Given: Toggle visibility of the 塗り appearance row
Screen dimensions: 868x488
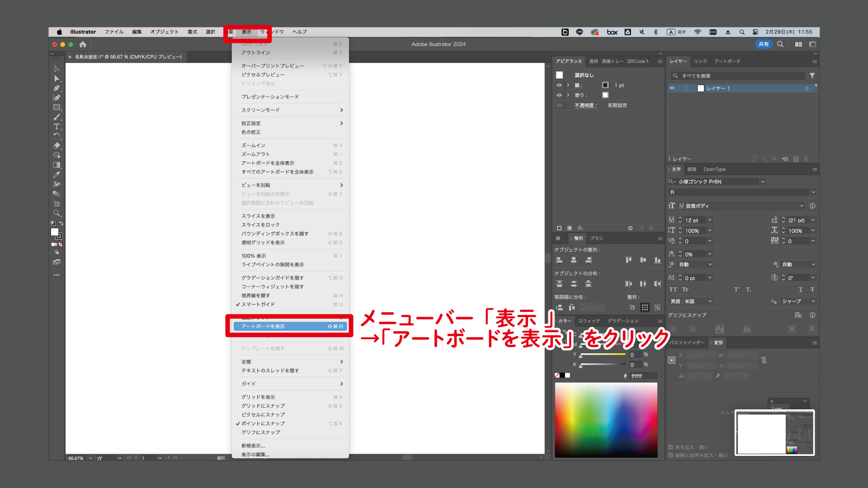Looking at the screenshot, I should tap(559, 95).
